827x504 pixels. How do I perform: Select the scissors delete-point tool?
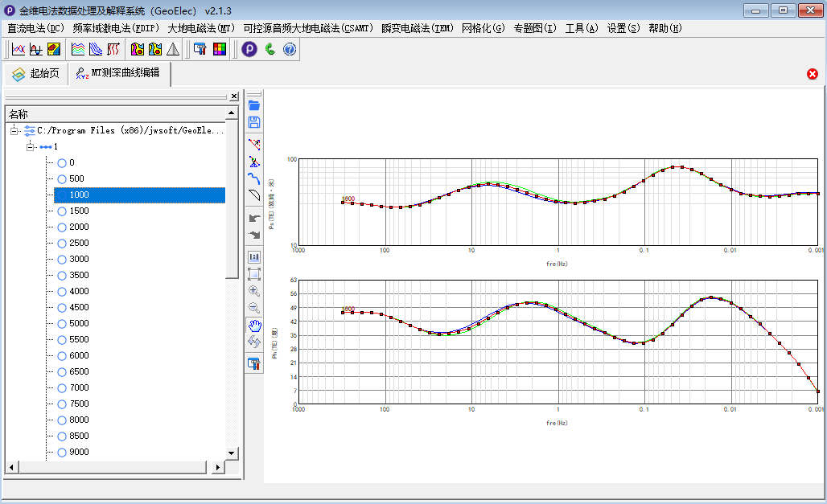(x=254, y=162)
